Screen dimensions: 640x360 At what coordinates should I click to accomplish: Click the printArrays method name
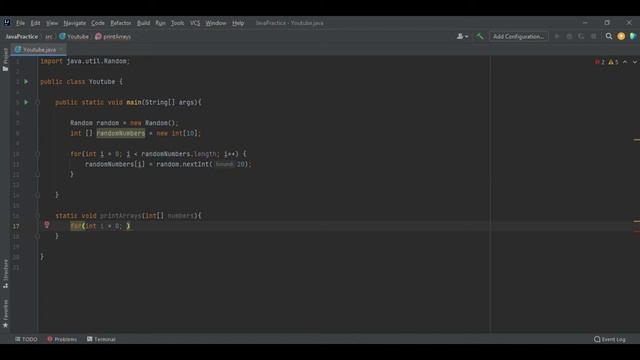coord(120,216)
